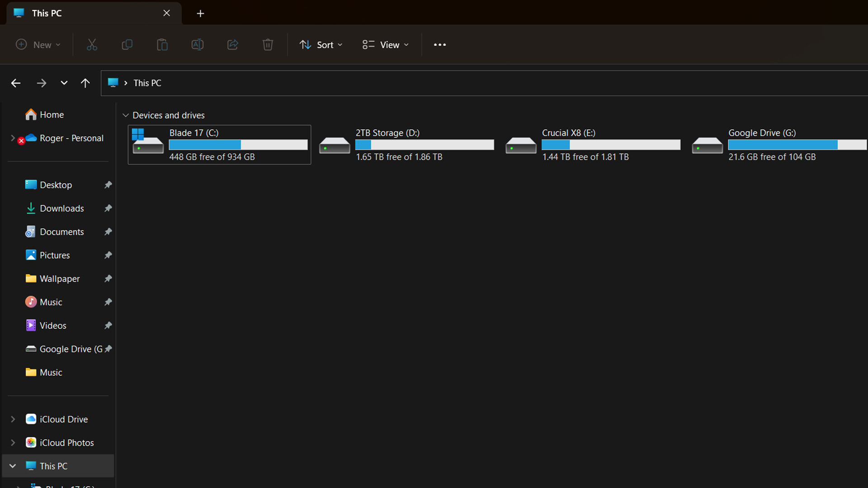The image size is (868, 488).
Task: Open the Crucial X8 (E:) drive icon
Action: pos(521,145)
